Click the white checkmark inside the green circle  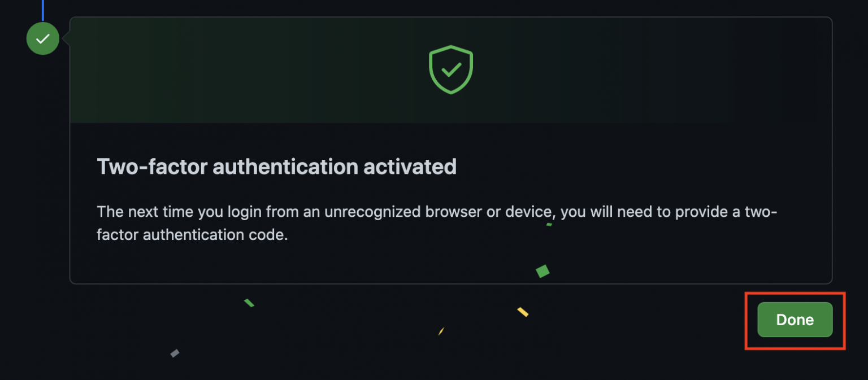(x=42, y=38)
